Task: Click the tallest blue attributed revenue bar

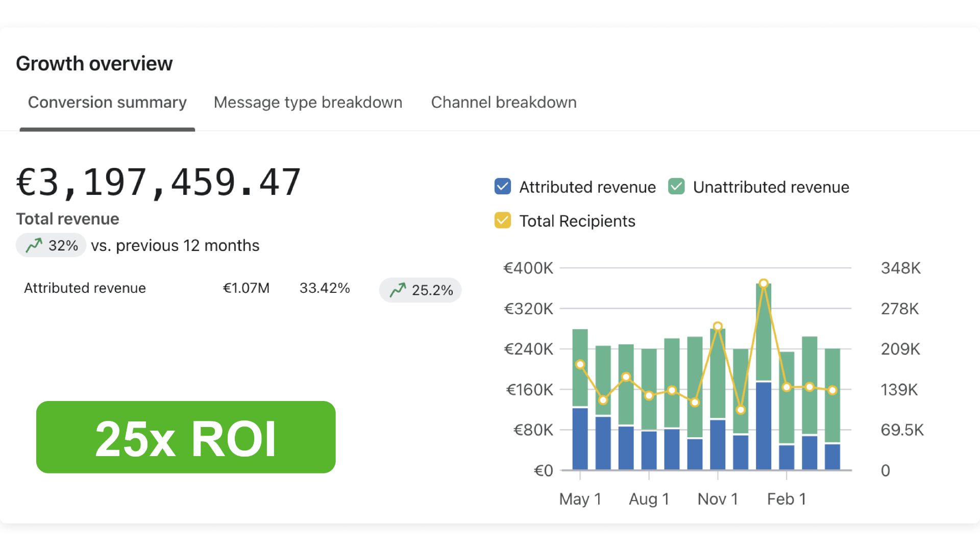Action: 764,426
